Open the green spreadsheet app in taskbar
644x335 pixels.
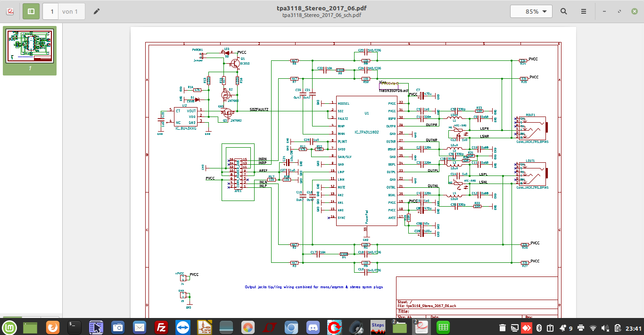pyautogui.click(x=443, y=327)
